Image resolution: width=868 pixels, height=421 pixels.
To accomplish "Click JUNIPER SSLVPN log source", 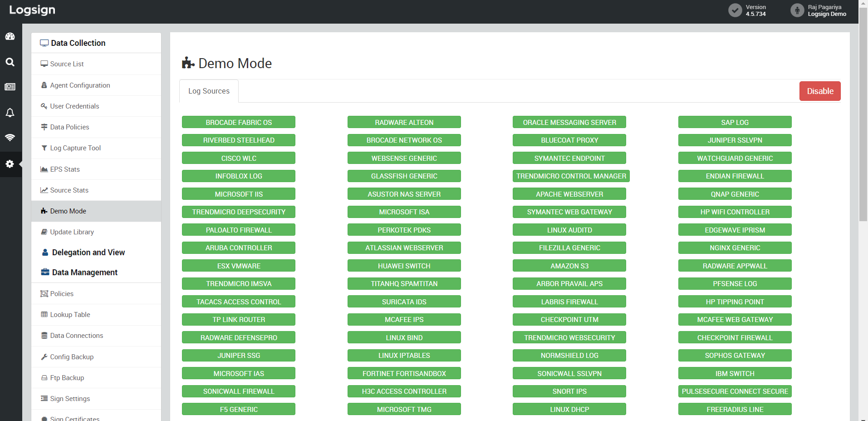I will click(735, 140).
